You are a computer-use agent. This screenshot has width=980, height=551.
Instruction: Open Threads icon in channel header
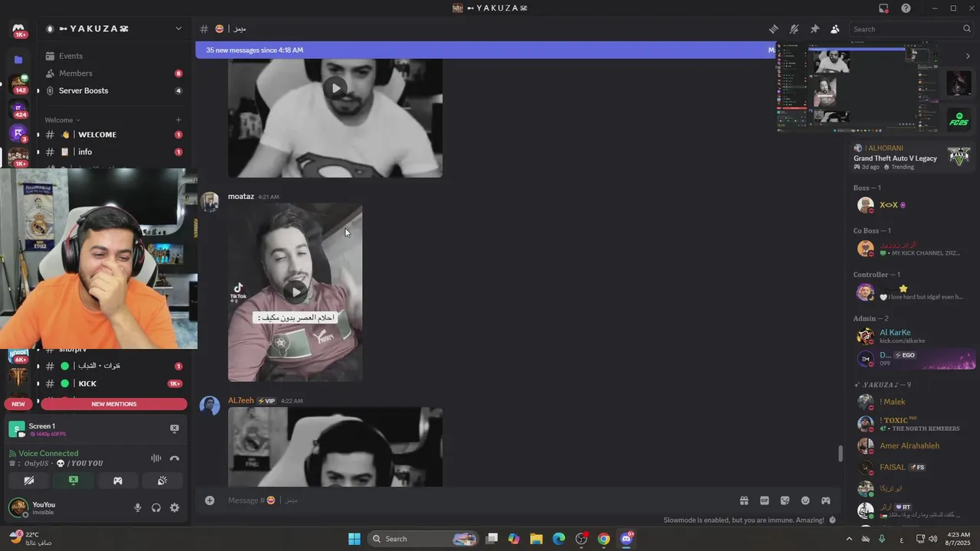[x=773, y=29]
